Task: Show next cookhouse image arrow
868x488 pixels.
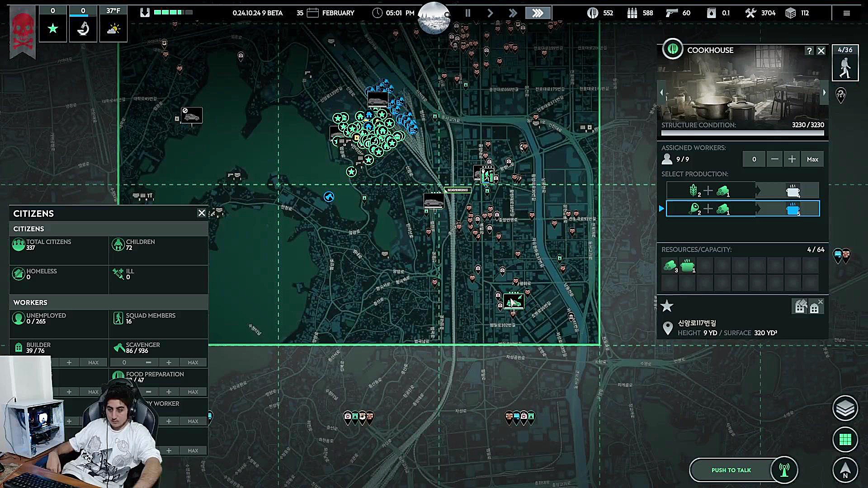Action: pyautogui.click(x=824, y=92)
